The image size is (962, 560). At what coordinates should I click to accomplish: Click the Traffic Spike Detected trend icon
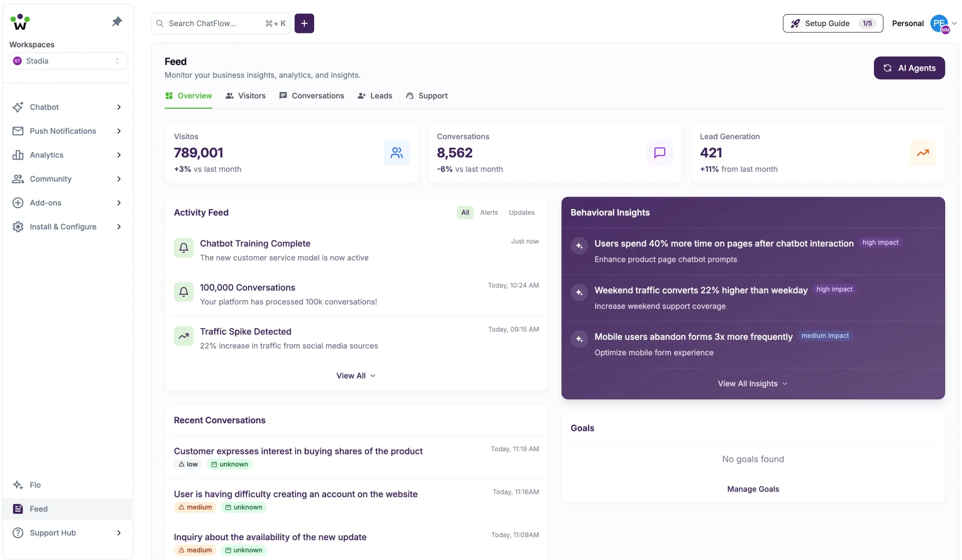184,336
